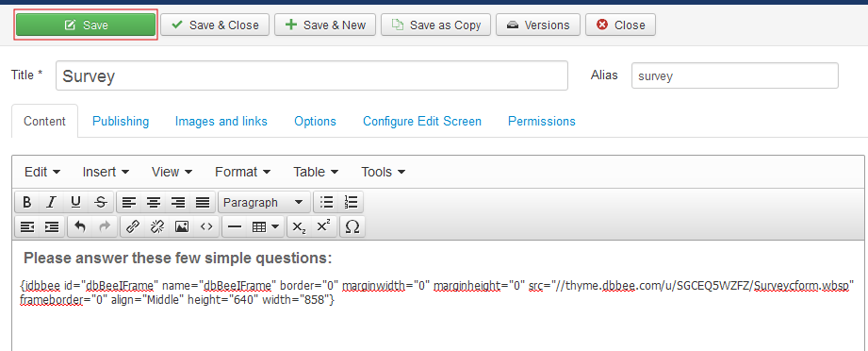Toggle superscript formatting
868x351 pixels.
pyautogui.click(x=324, y=226)
